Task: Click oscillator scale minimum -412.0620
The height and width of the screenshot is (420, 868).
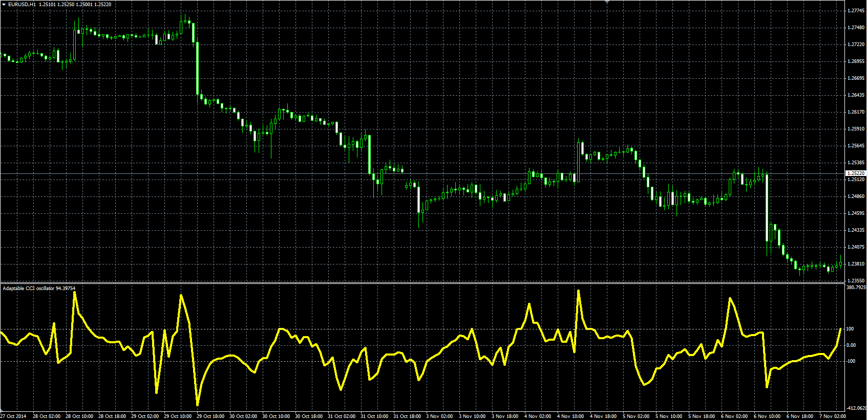Action: (856, 408)
